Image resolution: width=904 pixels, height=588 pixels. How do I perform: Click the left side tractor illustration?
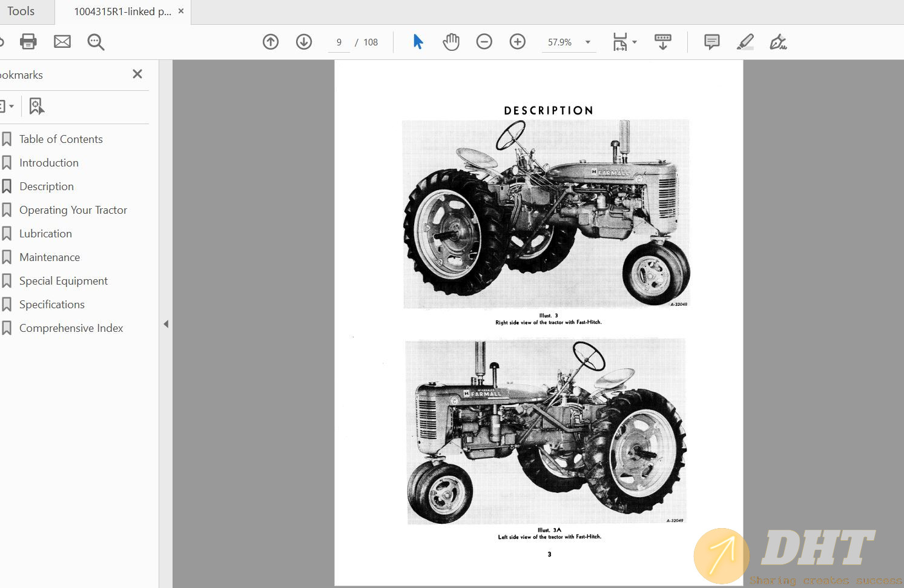546,431
